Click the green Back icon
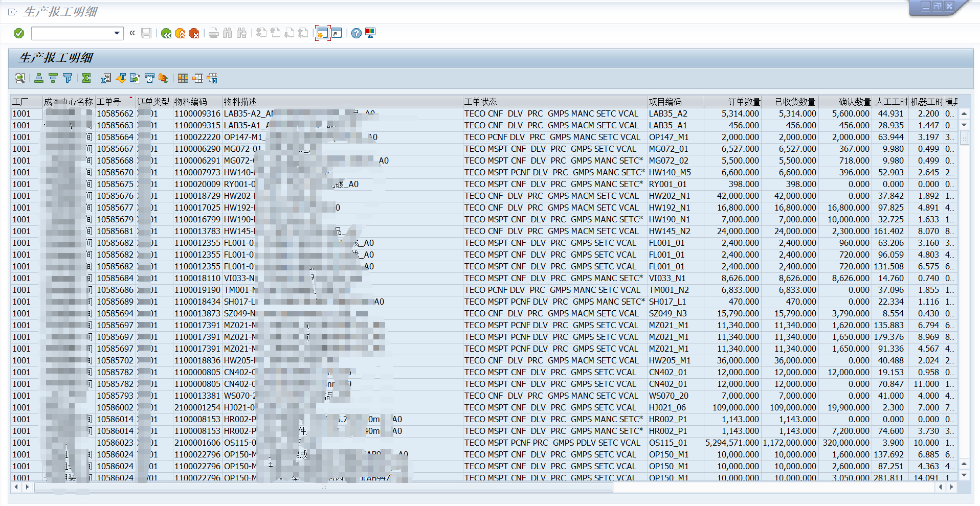Image resolution: width=980 pixels, height=506 pixels. (166, 33)
